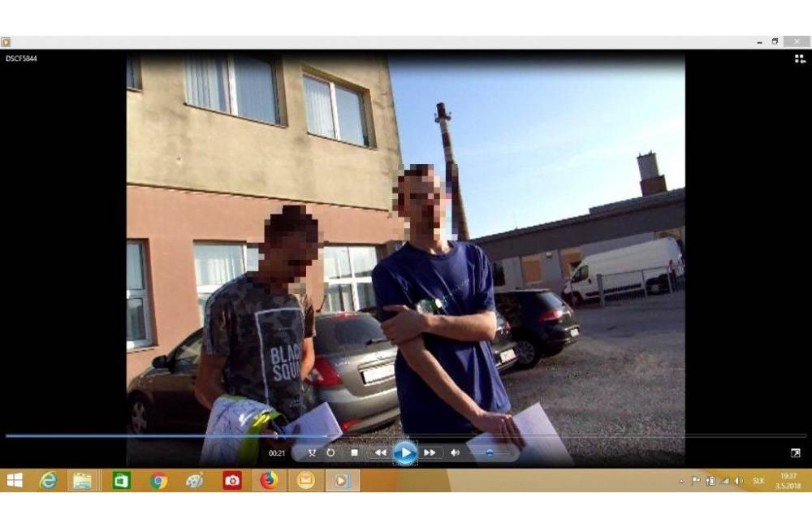Toggle repeat mode in the player

point(330,452)
